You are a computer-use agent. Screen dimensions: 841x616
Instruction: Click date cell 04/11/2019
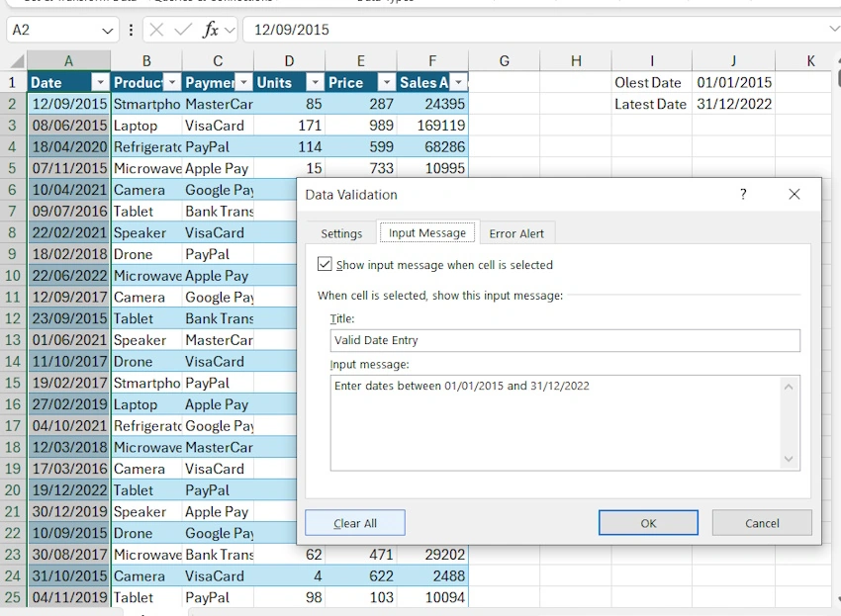69,597
